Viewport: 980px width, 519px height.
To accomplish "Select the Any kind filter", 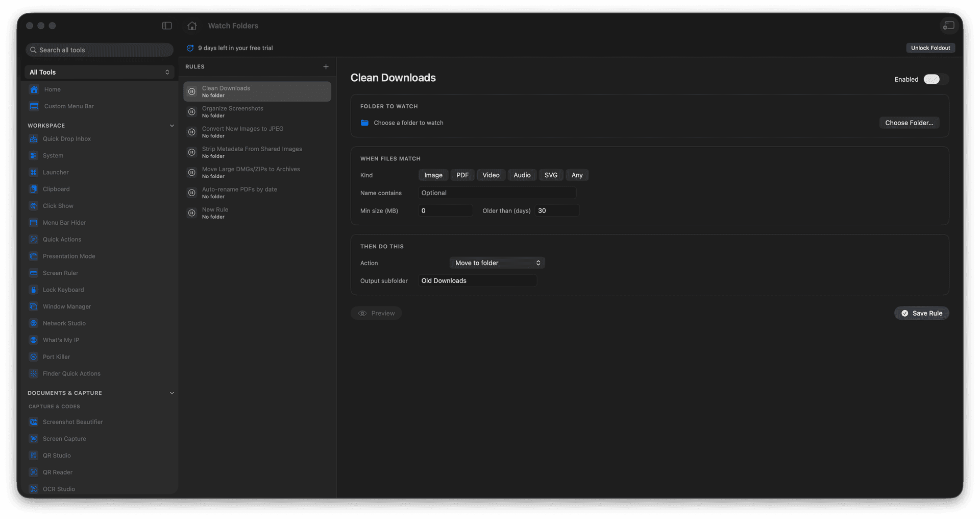I will 577,175.
